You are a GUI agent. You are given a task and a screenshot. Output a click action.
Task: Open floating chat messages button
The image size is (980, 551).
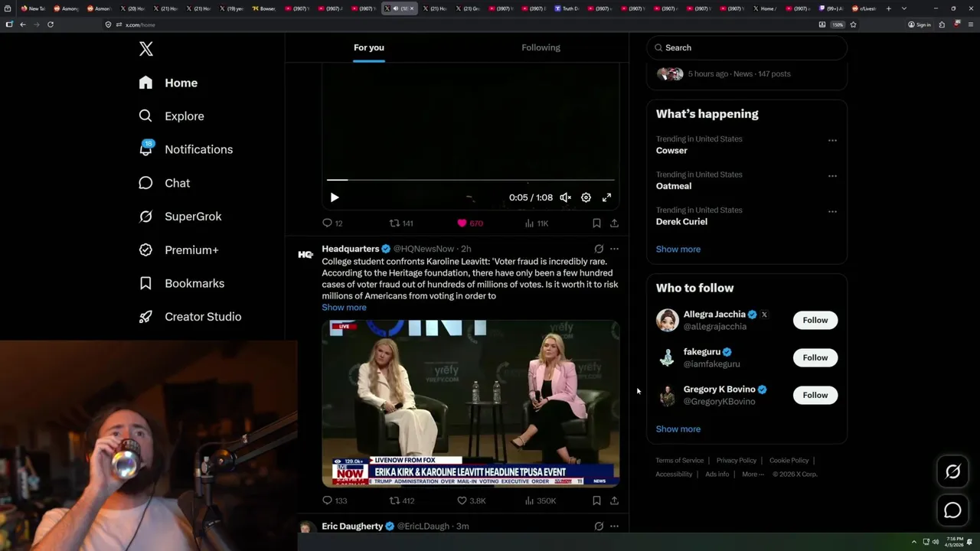pos(952,510)
